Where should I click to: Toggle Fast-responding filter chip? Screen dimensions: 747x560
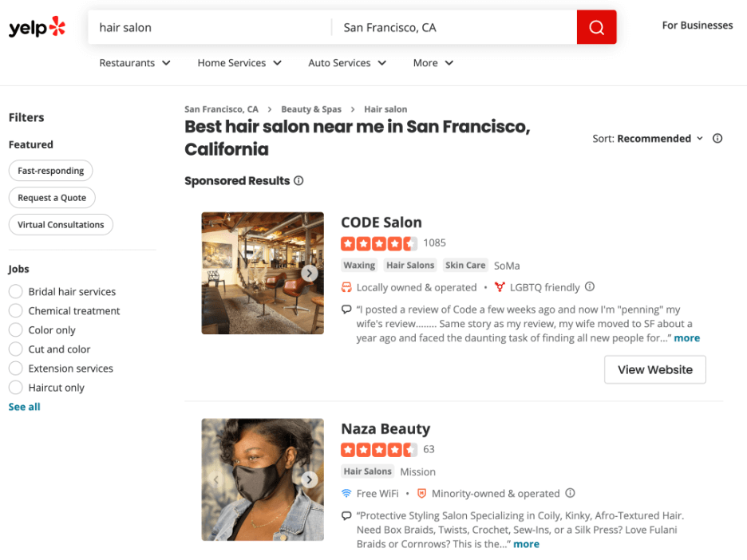[50, 171]
